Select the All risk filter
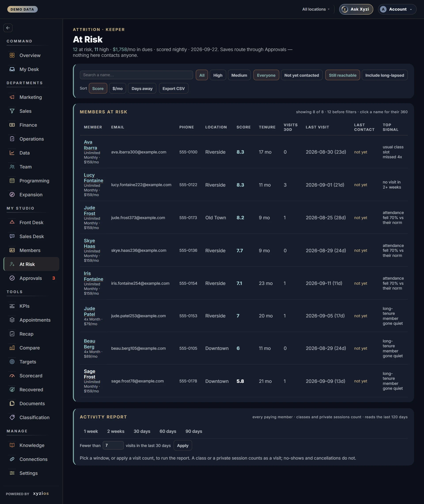424x504 pixels. tap(202, 75)
